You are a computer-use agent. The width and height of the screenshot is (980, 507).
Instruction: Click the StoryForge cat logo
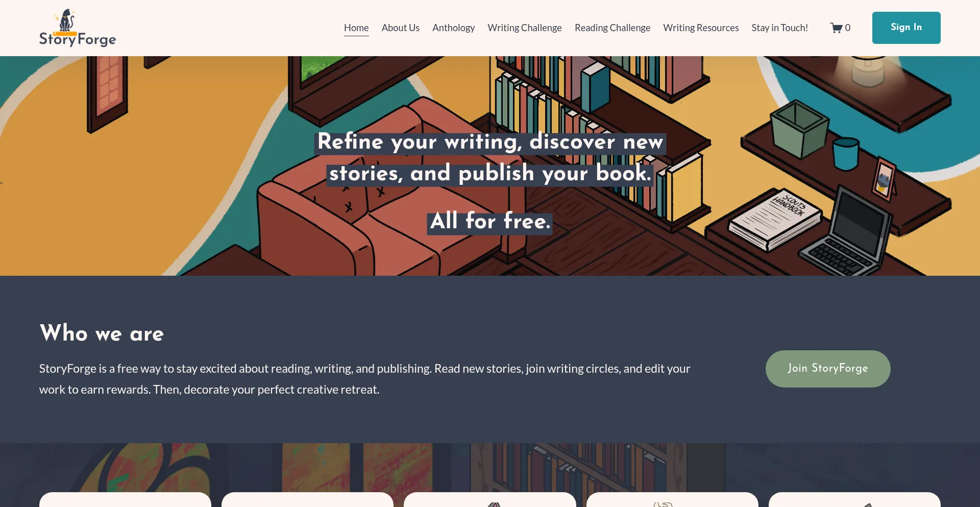[x=77, y=28]
